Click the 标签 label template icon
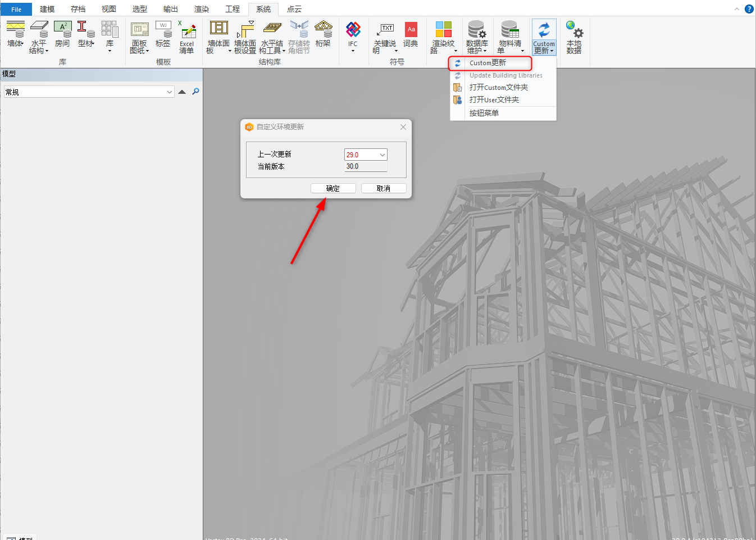The height and width of the screenshot is (540, 756). 163,35
